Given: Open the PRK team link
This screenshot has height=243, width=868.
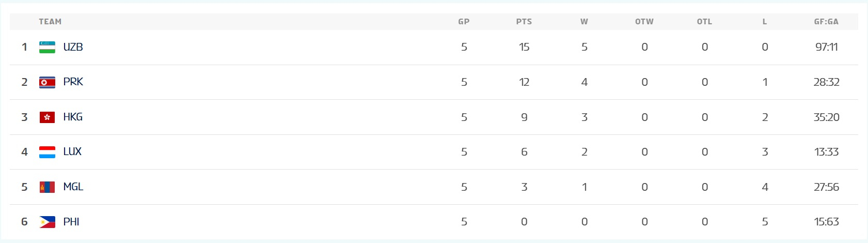Looking at the screenshot, I should pos(73,82).
